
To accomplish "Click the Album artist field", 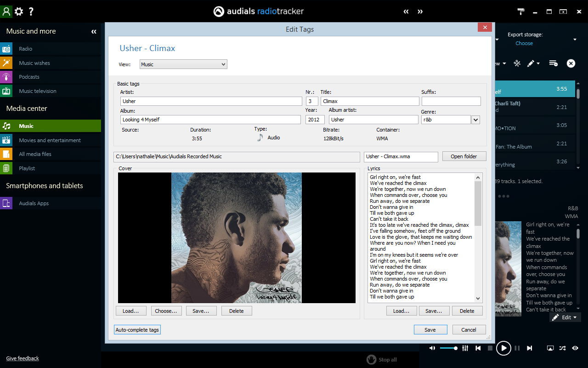I will pos(373,120).
